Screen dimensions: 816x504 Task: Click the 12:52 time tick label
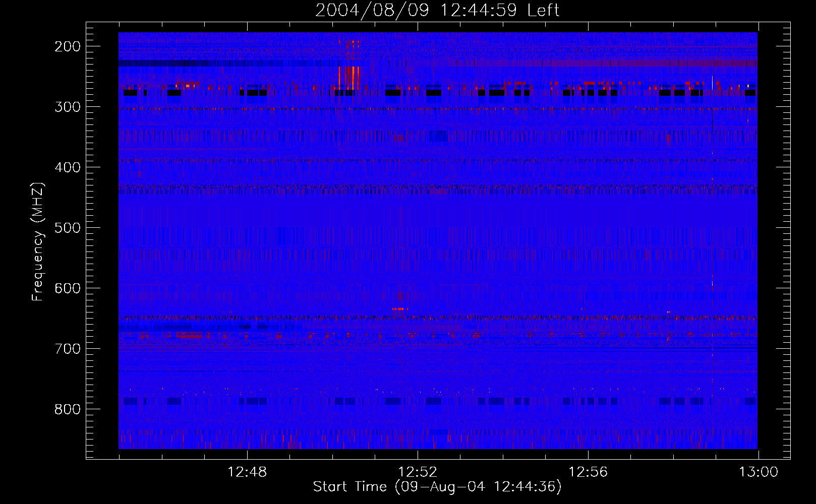(418, 472)
